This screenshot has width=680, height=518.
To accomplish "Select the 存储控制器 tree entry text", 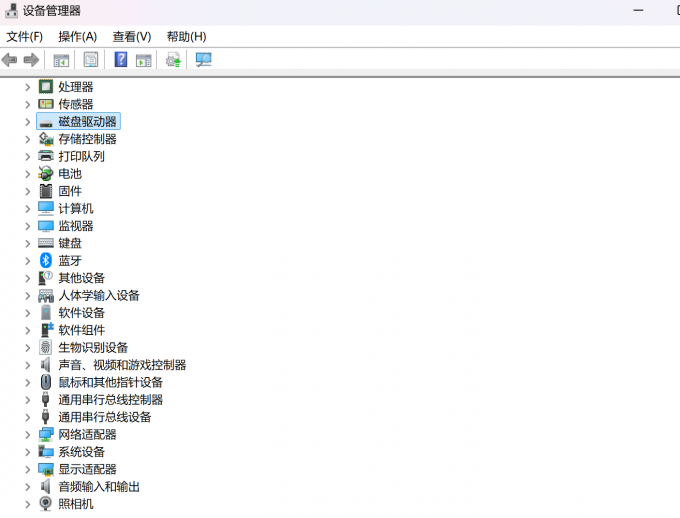I will (x=88, y=139).
